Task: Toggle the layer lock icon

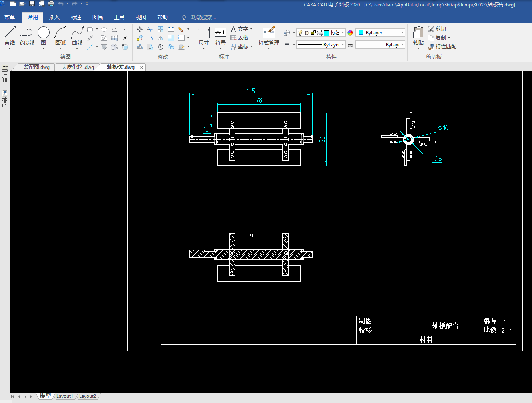Action: click(x=313, y=33)
